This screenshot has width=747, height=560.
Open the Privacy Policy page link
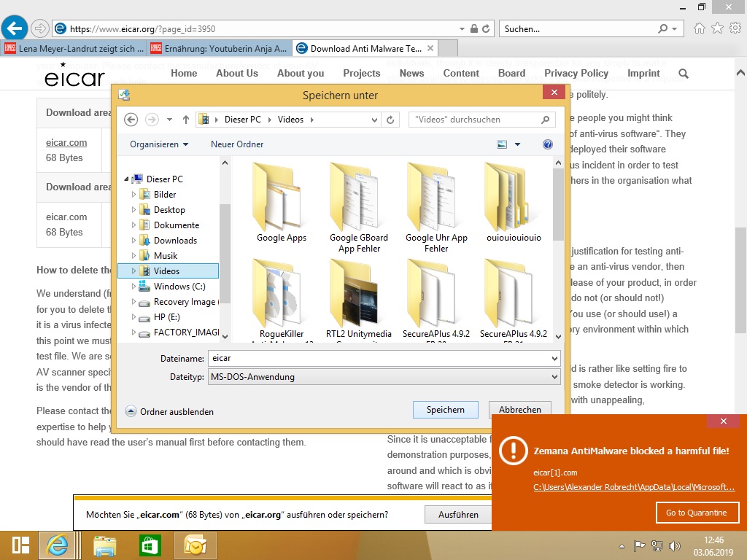click(x=576, y=74)
